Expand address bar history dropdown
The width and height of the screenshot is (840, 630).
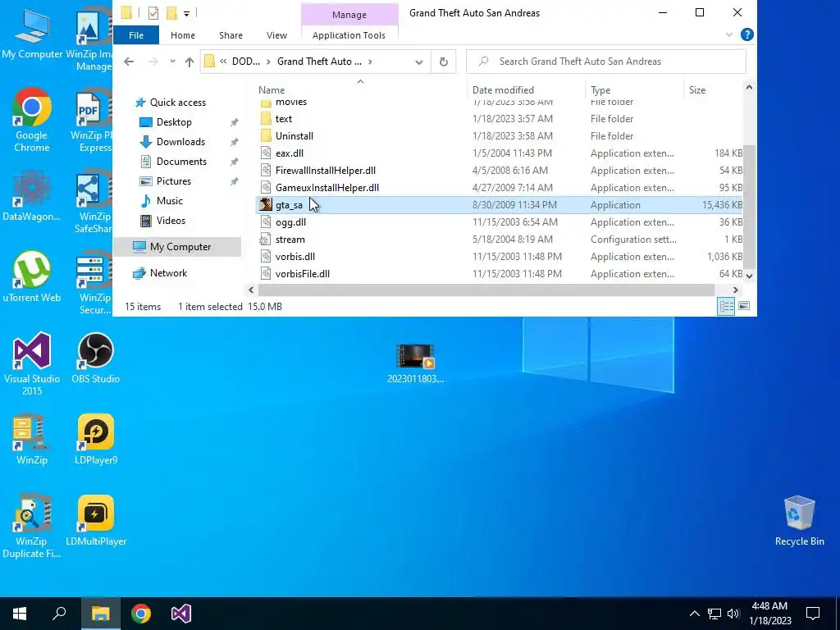point(419,62)
